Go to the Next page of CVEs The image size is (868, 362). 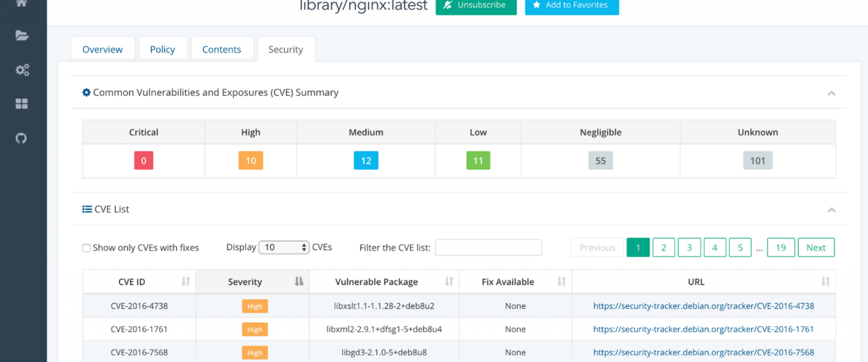(x=816, y=248)
